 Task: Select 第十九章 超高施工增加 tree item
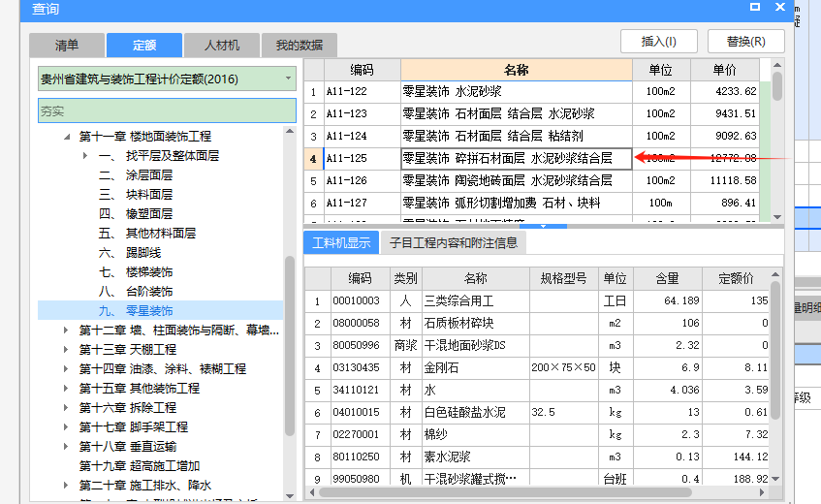tap(140, 466)
